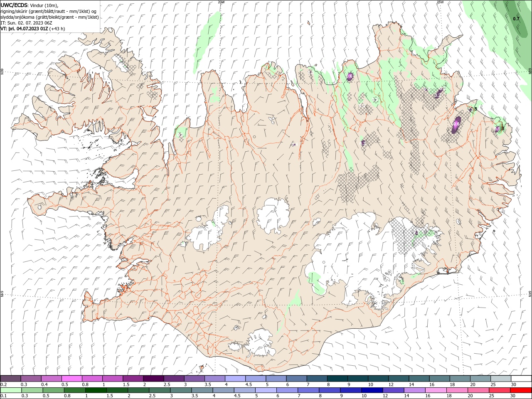532x399 pixels.
Task: Select the bottom-row pink swatch labeled 16
Action: pos(435,390)
